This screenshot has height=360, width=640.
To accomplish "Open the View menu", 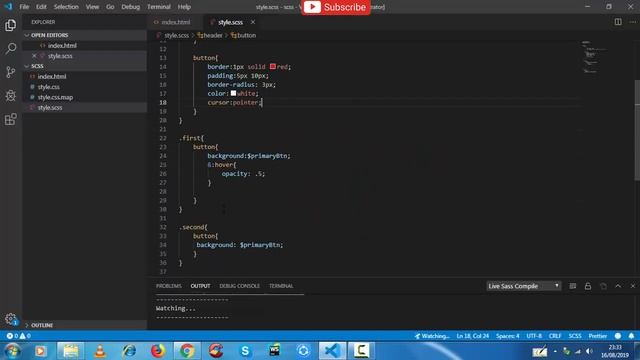I will [92, 7].
